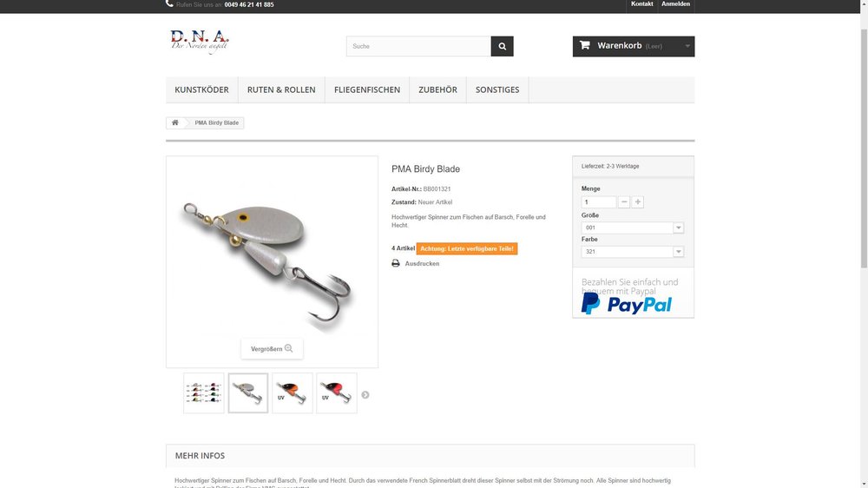Open the Farbe dropdown
The image size is (868, 488).
[632, 252]
